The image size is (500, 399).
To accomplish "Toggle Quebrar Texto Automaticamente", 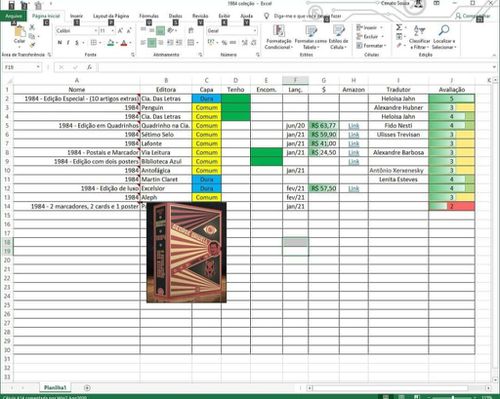I will (x=191, y=31).
